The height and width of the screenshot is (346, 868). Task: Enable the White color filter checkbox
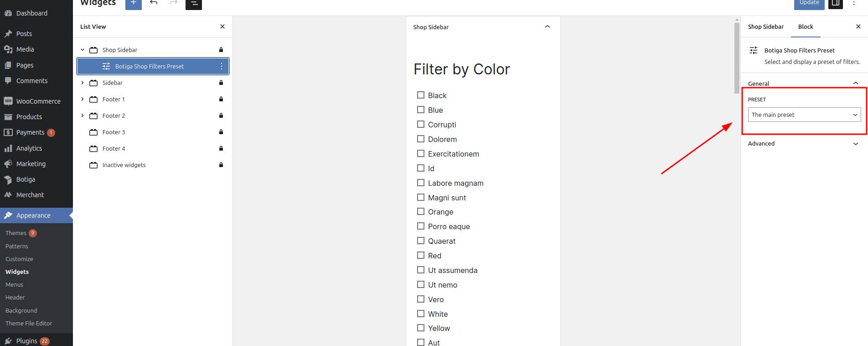pos(421,314)
